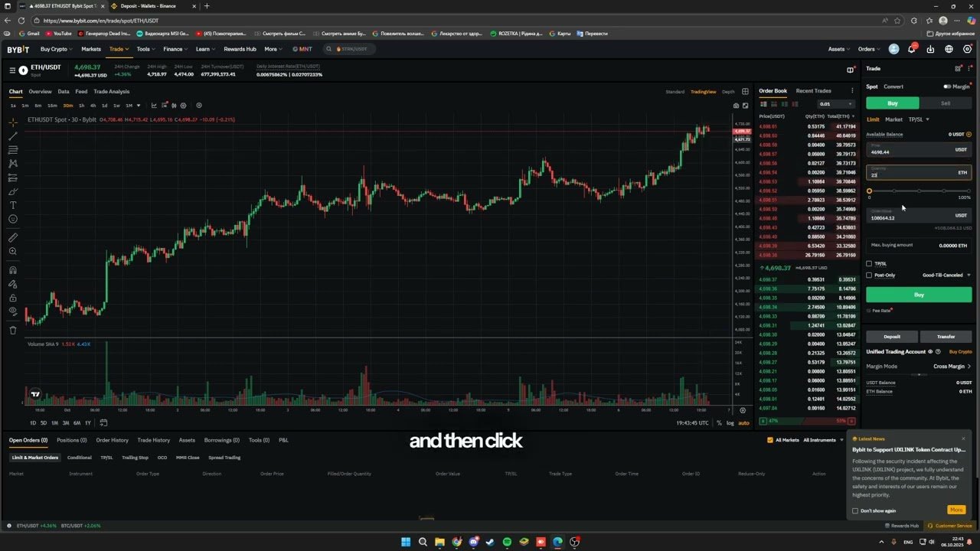Click the order Price input field
Image resolution: width=980 pixels, height=551 pixels.
911,152
